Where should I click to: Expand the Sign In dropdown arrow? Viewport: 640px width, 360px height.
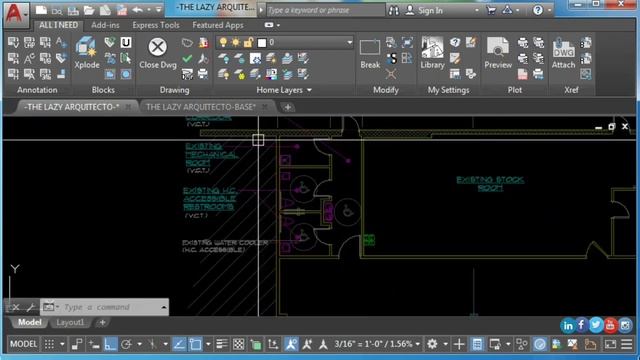click(x=476, y=10)
